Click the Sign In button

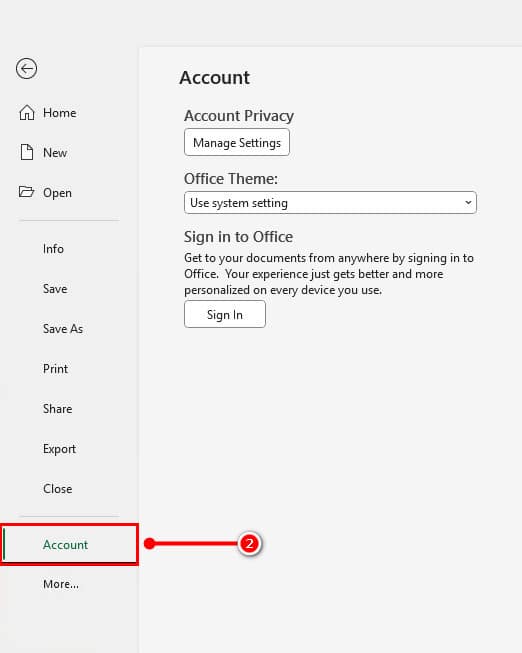[x=225, y=314]
